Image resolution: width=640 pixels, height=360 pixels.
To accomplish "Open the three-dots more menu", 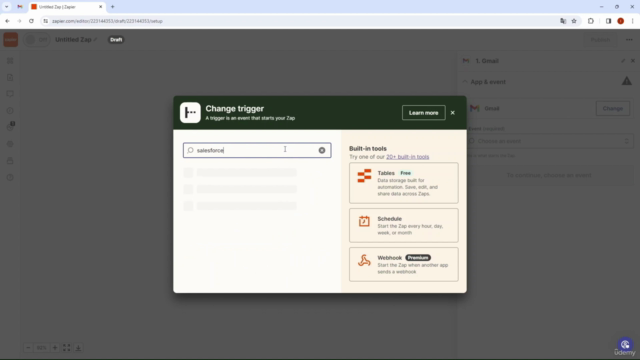I will pyautogui.click(x=629, y=40).
